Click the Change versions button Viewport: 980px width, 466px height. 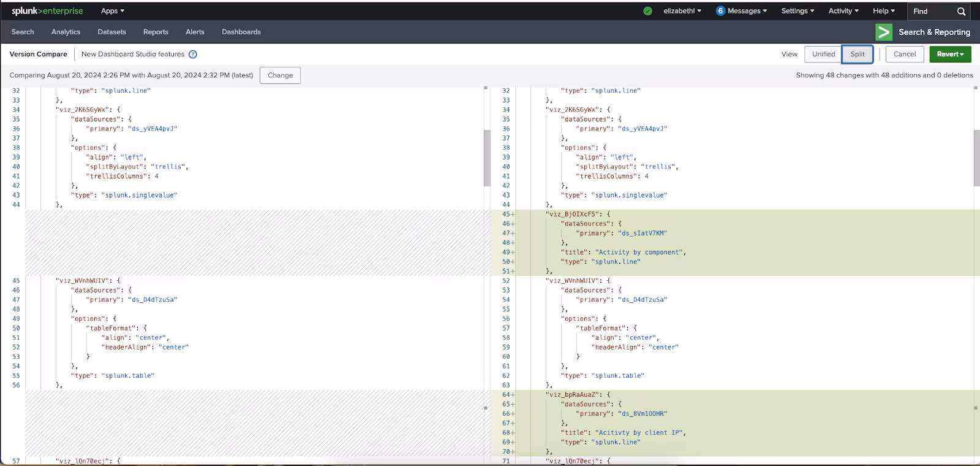[x=280, y=75]
